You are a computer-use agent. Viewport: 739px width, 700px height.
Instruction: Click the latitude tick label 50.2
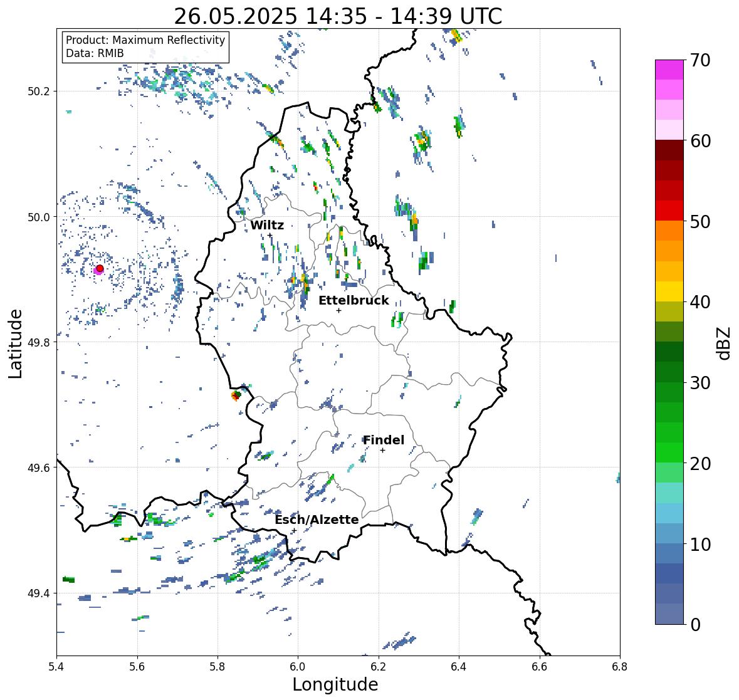(39, 91)
